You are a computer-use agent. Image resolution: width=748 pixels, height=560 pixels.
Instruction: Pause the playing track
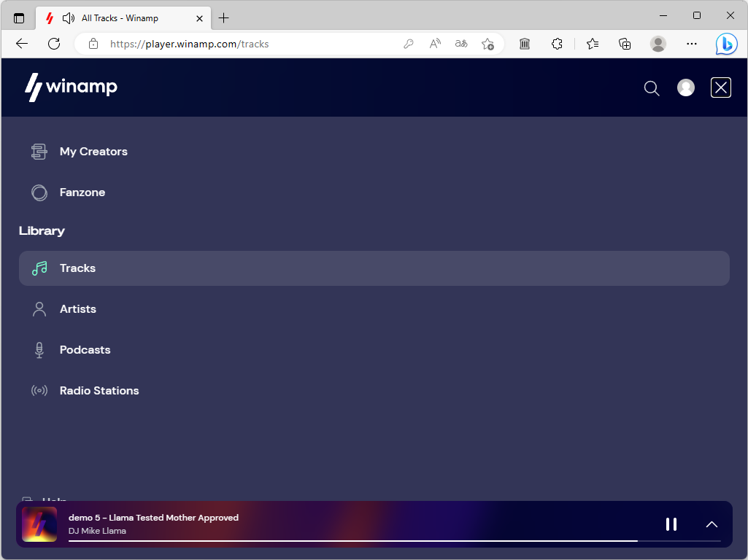(x=671, y=524)
